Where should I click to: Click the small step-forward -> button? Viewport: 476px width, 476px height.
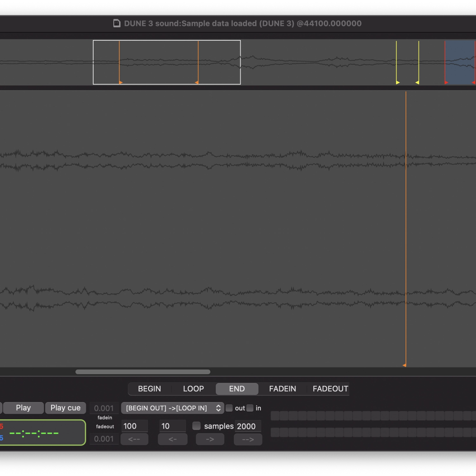pyautogui.click(x=210, y=440)
